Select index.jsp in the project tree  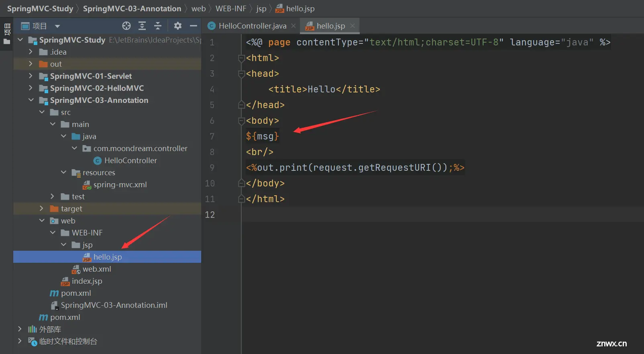click(x=87, y=281)
